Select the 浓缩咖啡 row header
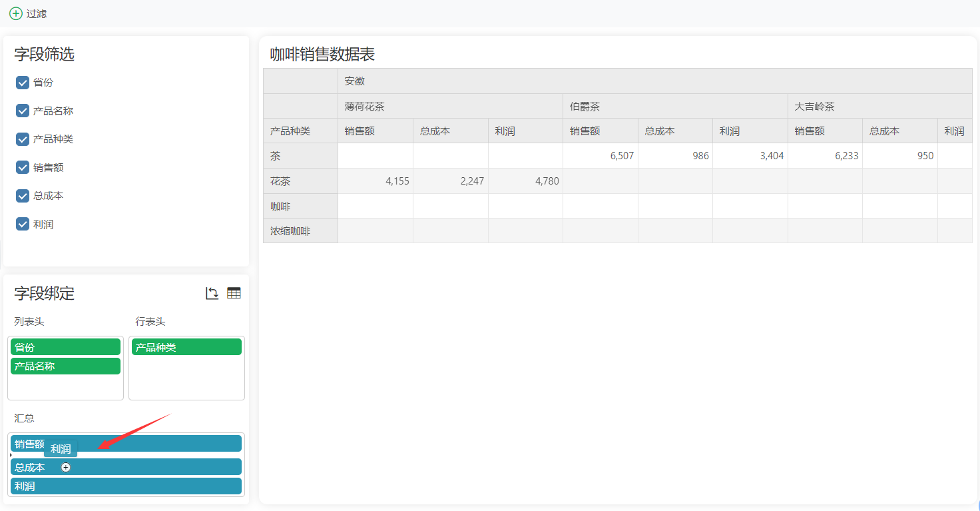980x511 pixels. pos(300,231)
